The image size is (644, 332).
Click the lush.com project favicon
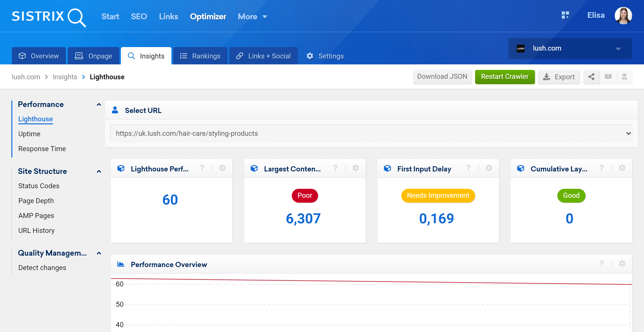coord(520,49)
